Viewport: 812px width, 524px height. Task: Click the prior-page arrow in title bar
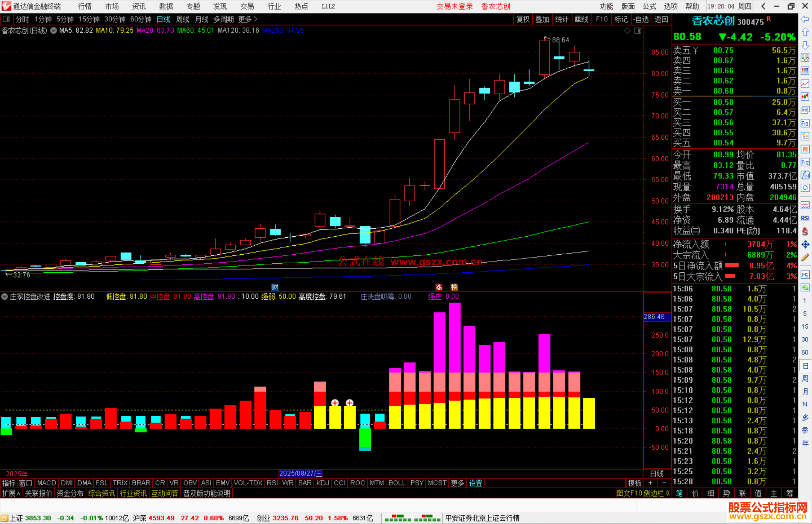pyautogui.click(x=763, y=6)
